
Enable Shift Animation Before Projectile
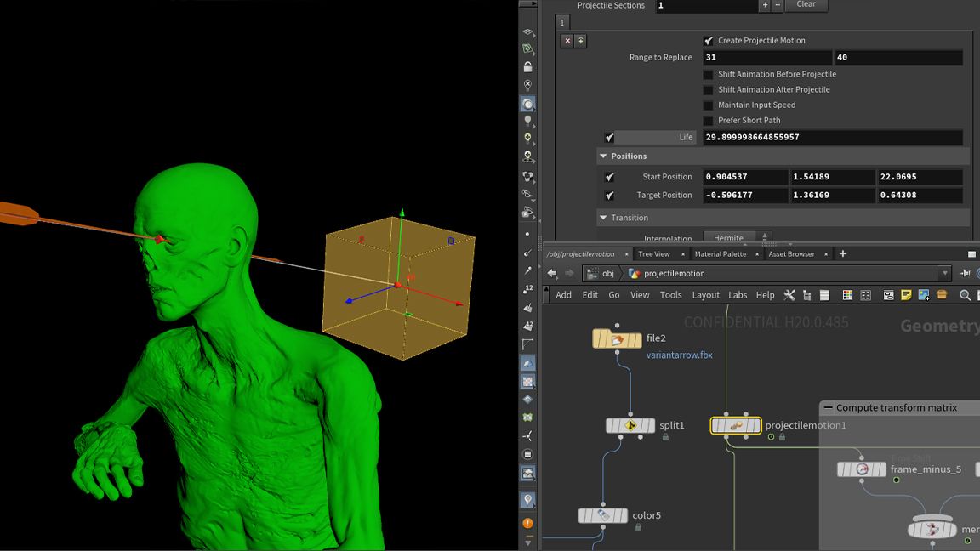point(709,75)
